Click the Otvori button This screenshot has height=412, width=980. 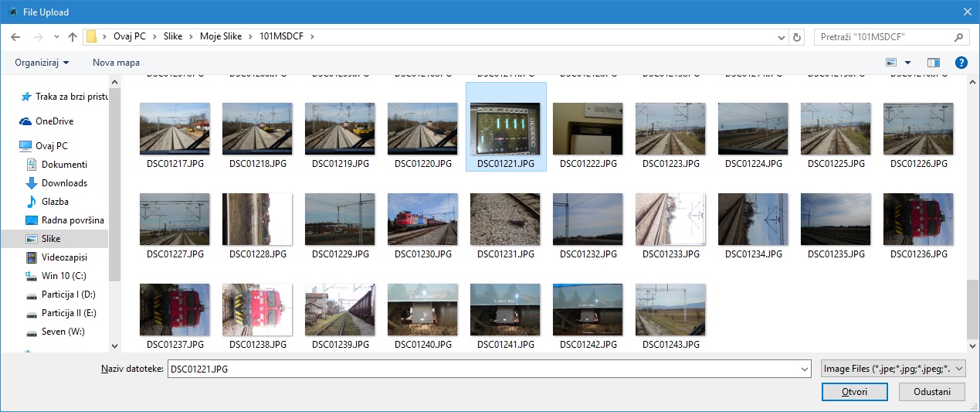[855, 392]
